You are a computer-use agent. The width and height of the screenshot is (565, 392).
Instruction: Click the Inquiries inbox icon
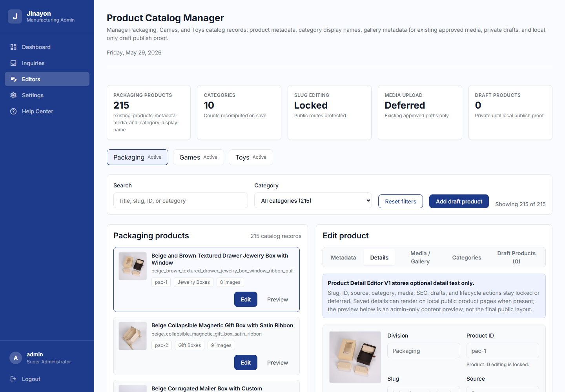[13, 63]
